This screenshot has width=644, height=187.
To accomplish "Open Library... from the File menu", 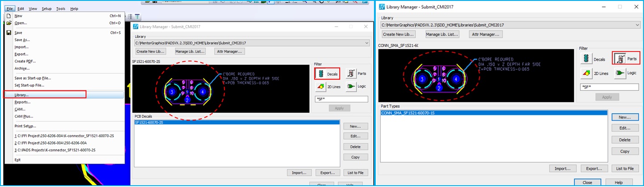I will click(21, 95).
